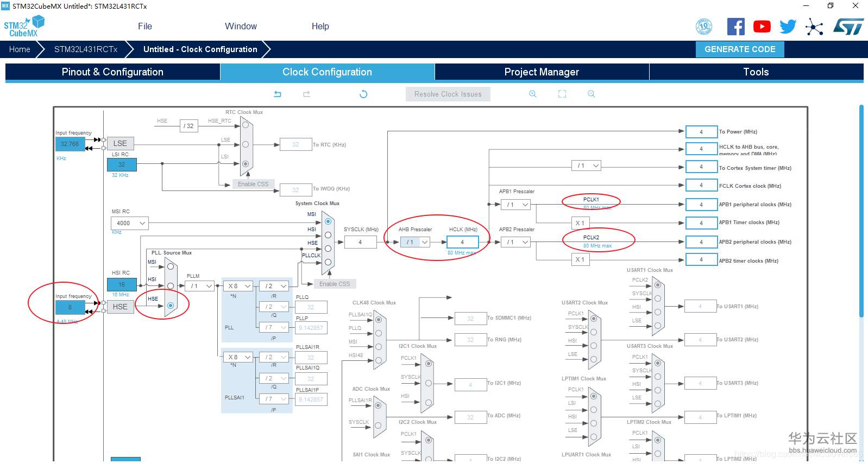The height and width of the screenshot is (464, 868).
Task: Open the ST 10-year anniversary badge
Action: pos(704,27)
